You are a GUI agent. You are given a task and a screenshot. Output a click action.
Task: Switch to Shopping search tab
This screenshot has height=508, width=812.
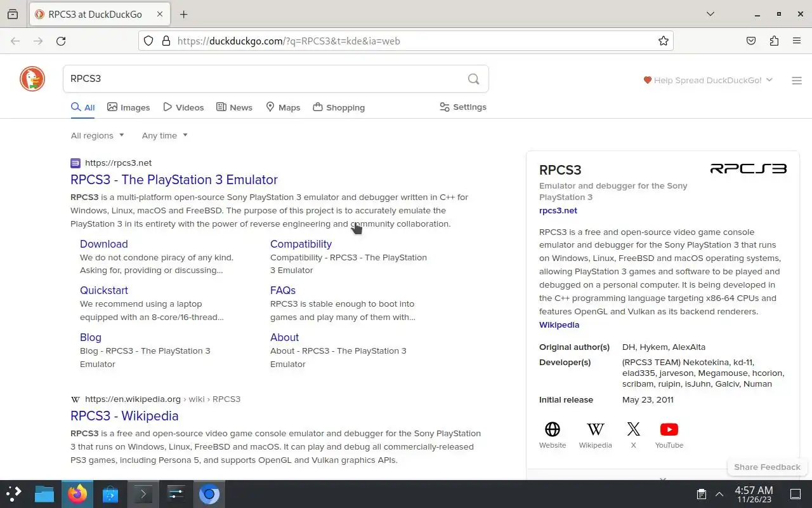(x=339, y=107)
